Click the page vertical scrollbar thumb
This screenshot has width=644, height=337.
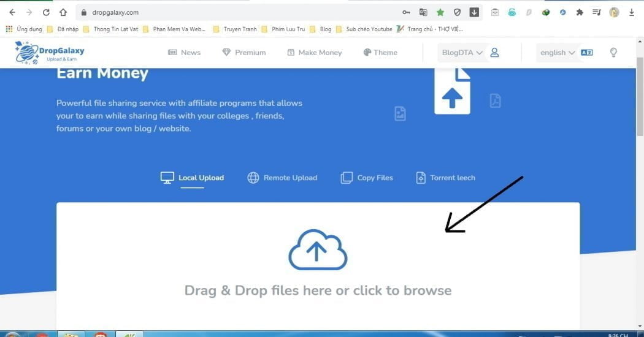(640, 96)
